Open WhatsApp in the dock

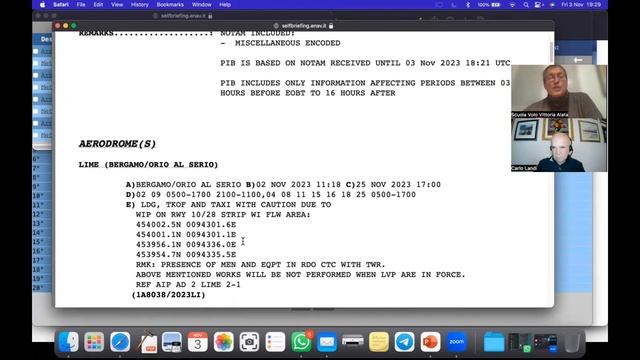coord(301,342)
